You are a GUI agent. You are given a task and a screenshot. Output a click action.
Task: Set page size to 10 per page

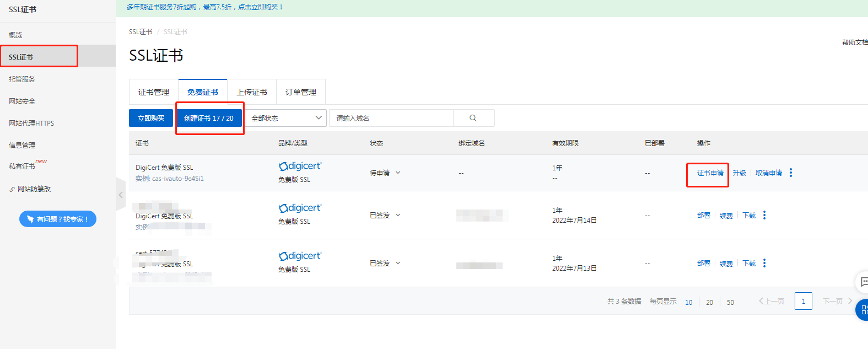(689, 302)
